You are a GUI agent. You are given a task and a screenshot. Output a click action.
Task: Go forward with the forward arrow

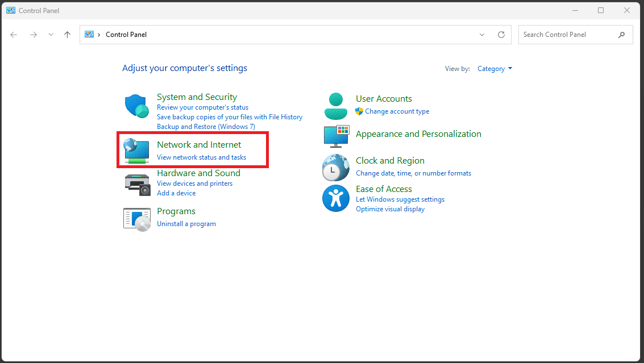click(33, 35)
